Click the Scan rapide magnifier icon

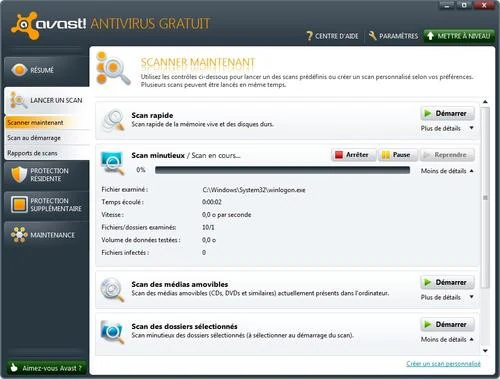(113, 120)
